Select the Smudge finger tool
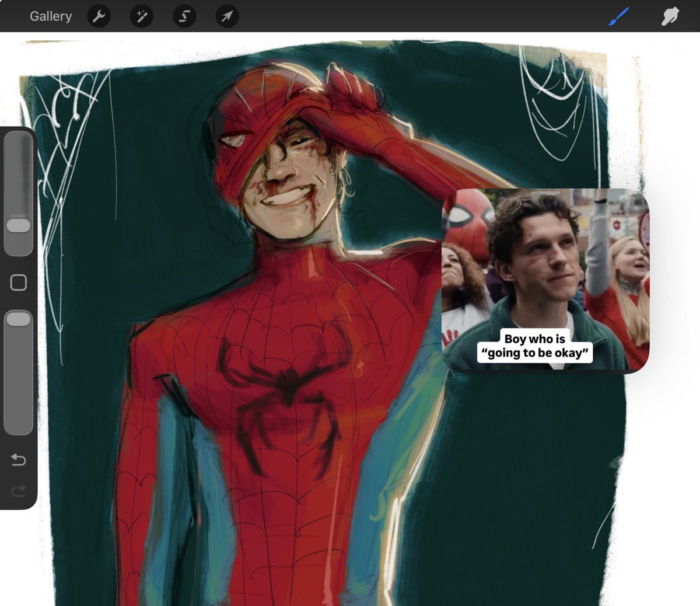This screenshot has height=606, width=700. tap(670, 16)
